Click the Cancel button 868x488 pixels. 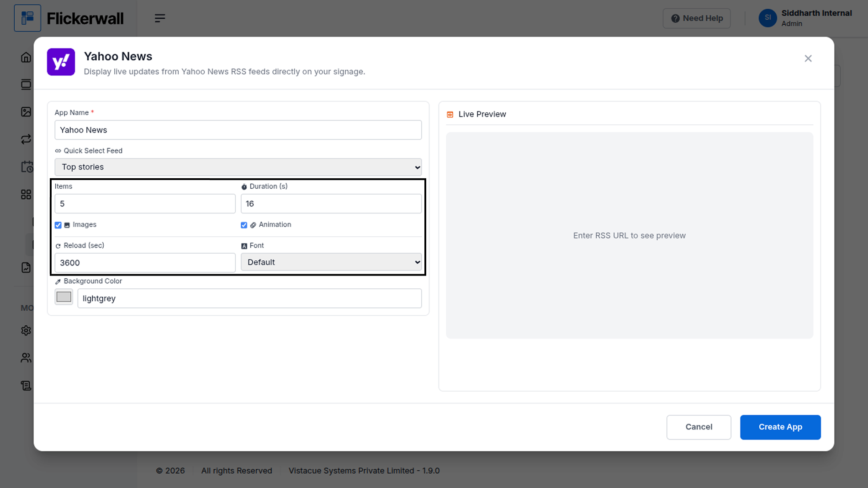tap(699, 427)
